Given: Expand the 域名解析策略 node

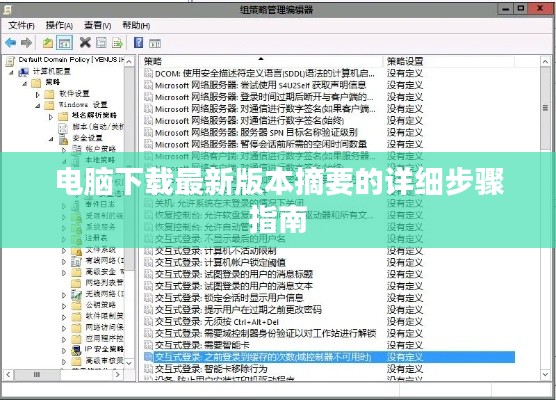Looking at the screenshot, I should (x=51, y=116).
